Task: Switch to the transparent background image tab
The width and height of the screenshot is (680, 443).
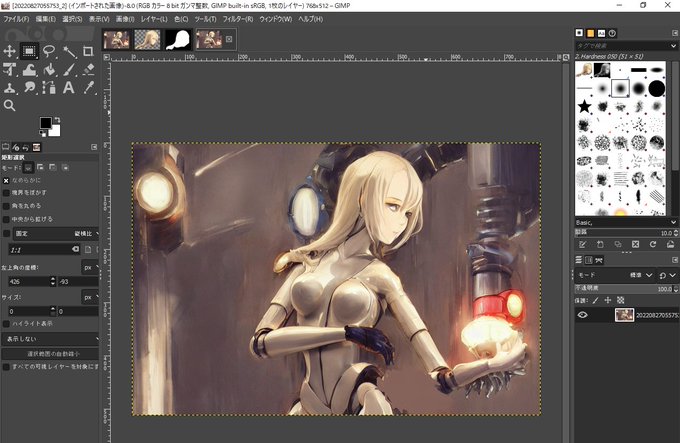Action: point(147,39)
